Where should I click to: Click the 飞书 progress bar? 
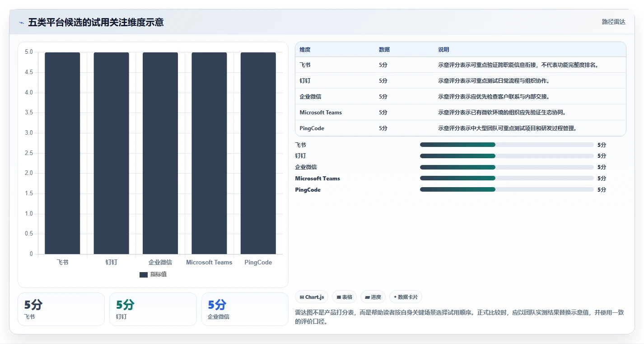(x=507, y=145)
